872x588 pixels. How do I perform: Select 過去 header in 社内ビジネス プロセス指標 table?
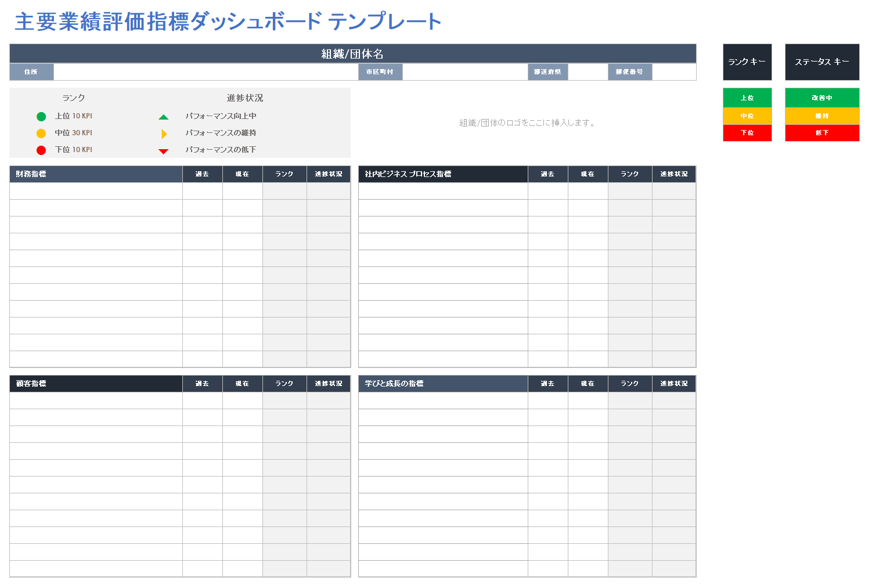548,174
